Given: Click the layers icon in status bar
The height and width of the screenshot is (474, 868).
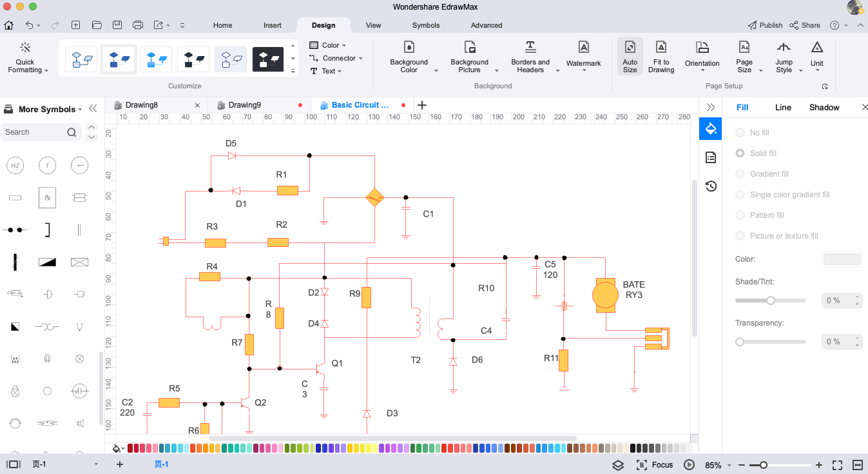Looking at the screenshot, I should pos(618,465).
